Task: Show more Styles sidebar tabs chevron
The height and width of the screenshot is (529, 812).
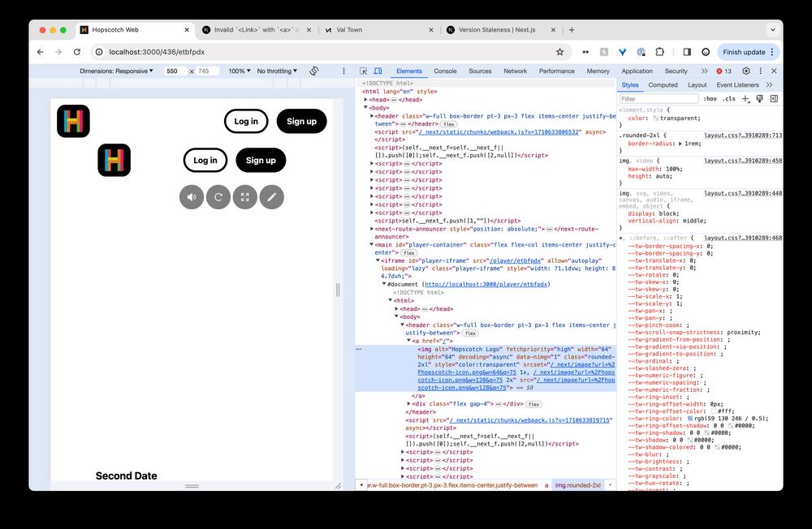Action: pyautogui.click(x=770, y=85)
